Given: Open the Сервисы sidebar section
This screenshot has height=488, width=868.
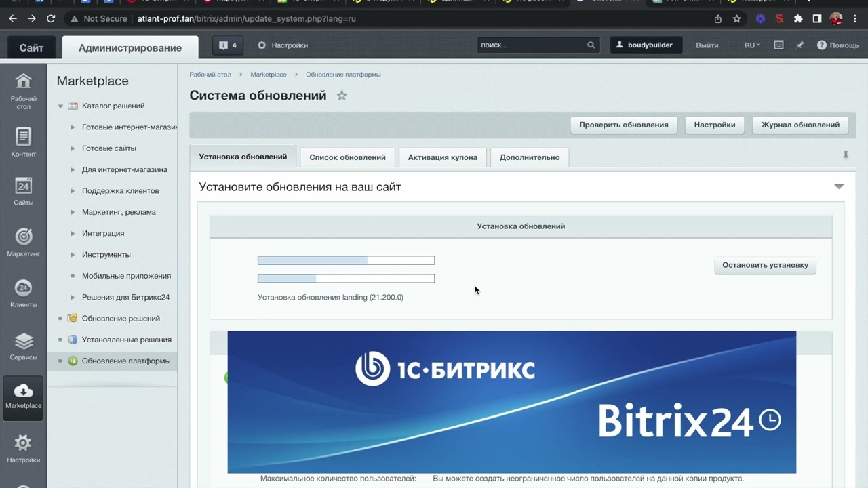Looking at the screenshot, I should point(23,346).
